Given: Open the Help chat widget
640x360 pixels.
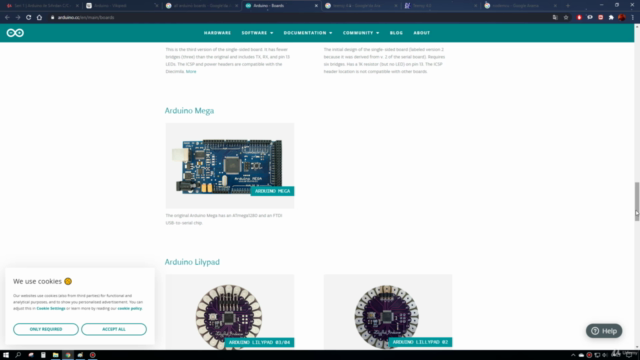Looking at the screenshot, I should click(x=604, y=331).
